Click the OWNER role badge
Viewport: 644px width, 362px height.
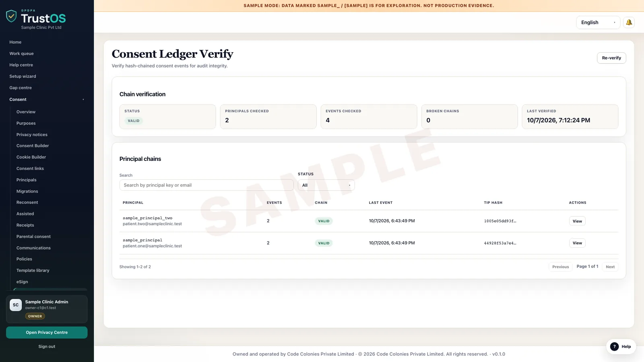click(x=35, y=316)
